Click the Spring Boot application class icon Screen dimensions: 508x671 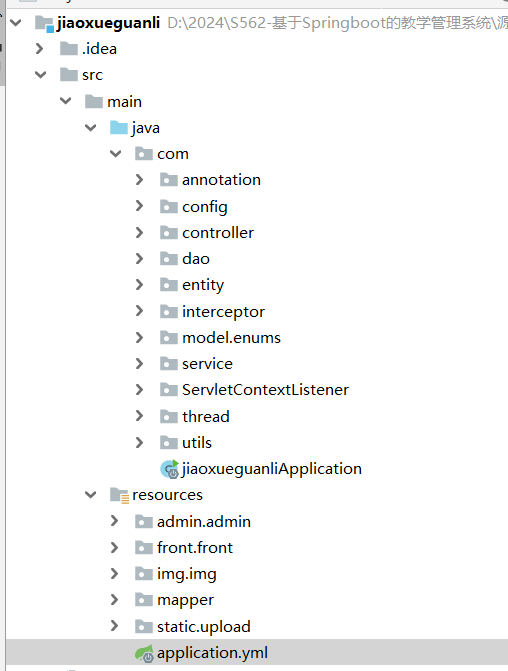(169, 469)
